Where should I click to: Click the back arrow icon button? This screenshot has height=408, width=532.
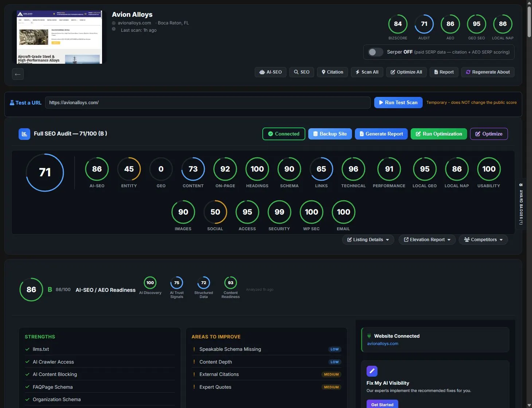click(18, 74)
